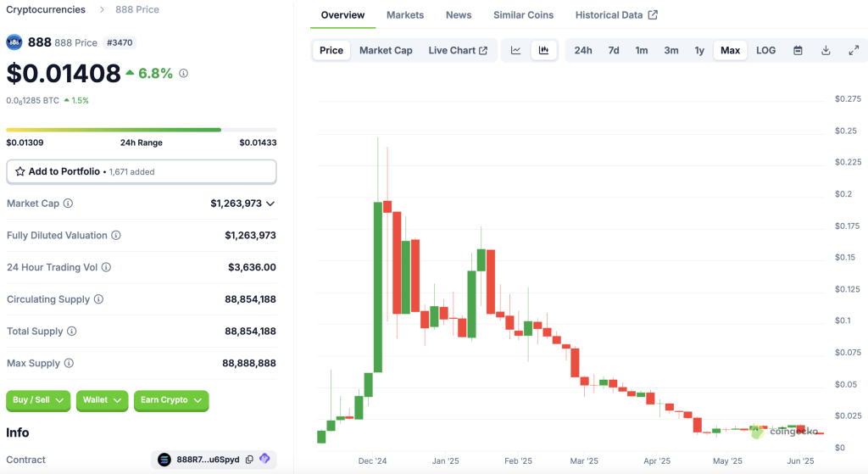Click the info icon beside 6.8% change
The height and width of the screenshot is (474, 868).
[x=184, y=73]
